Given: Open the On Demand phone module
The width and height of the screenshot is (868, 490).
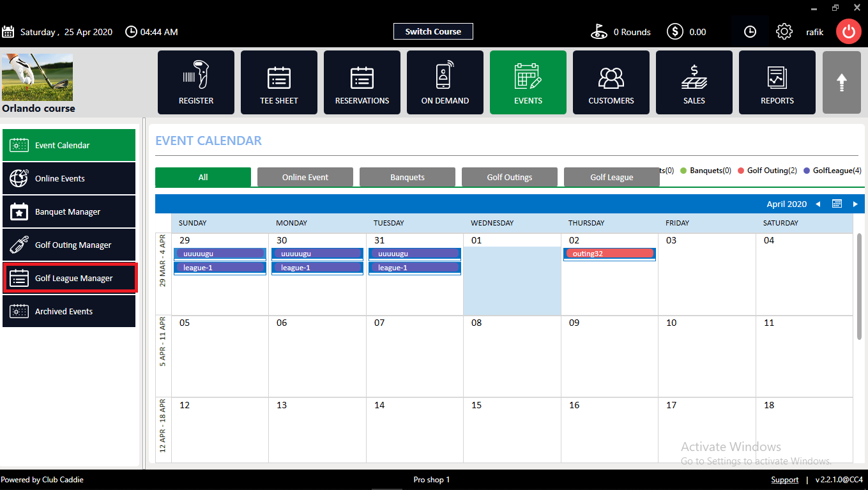Looking at the screenshot, I should click(x=445, y=82).
